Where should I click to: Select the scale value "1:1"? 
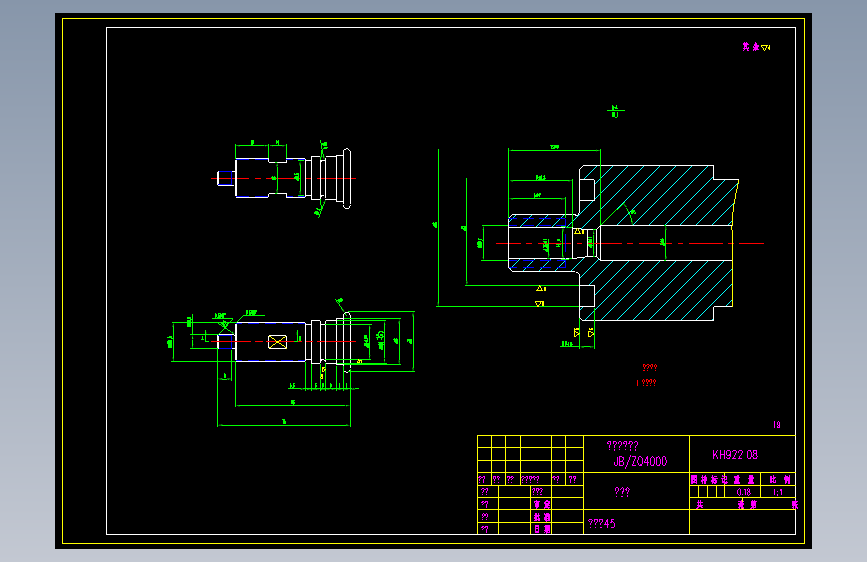coord(778,492)
